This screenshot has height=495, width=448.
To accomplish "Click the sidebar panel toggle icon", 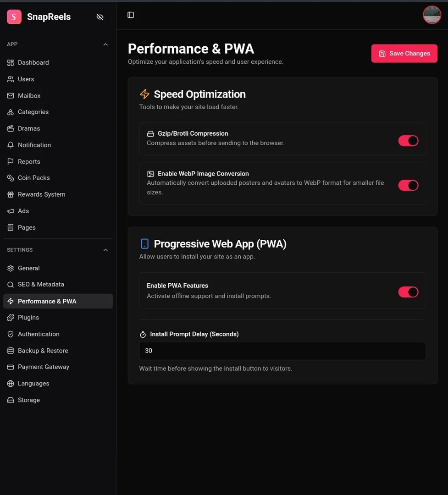I will [131, 15].
